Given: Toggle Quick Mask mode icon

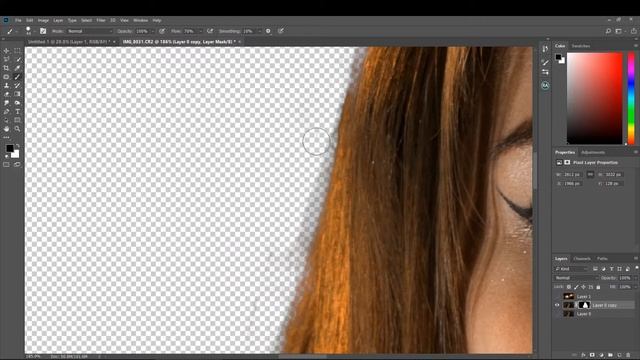Looking at the screenshot, I should (6, 164).
